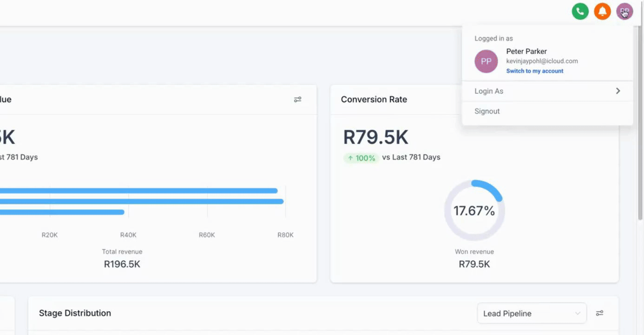Screen dimensions: 644x335
Task: Click the Peter Parker user name
Action: [x=526, y=51]
